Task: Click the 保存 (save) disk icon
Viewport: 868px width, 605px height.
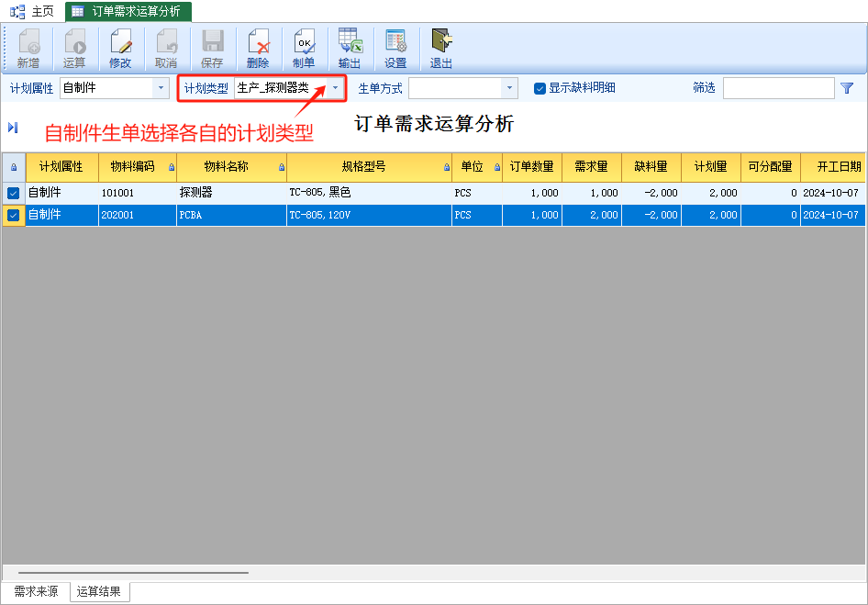Action: 212,49
